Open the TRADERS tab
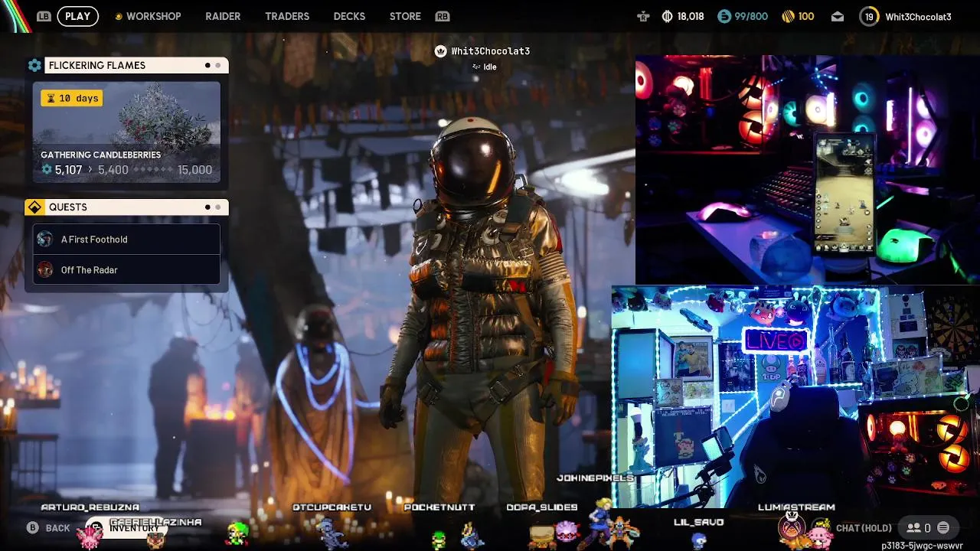 [x=287, y=16]
